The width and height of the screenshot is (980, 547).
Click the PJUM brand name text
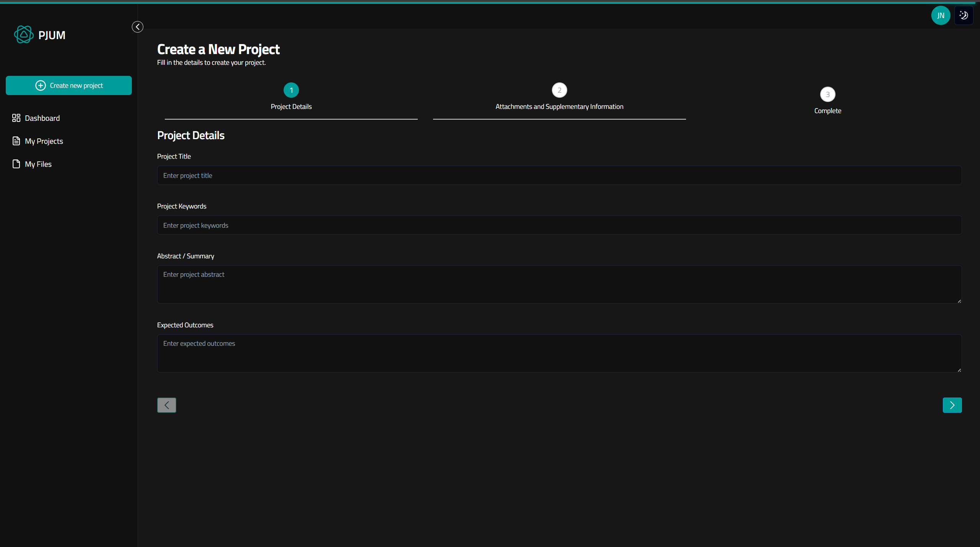click(x=52, y=35)
